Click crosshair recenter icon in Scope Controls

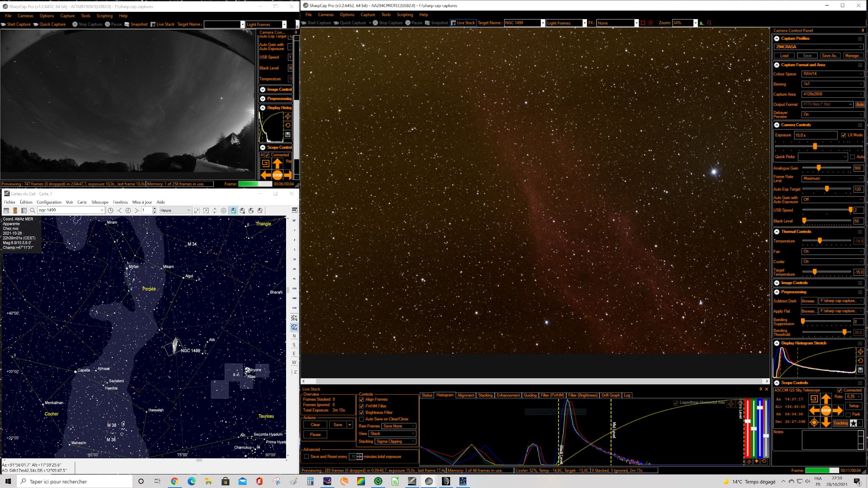[x=814, y=422]
